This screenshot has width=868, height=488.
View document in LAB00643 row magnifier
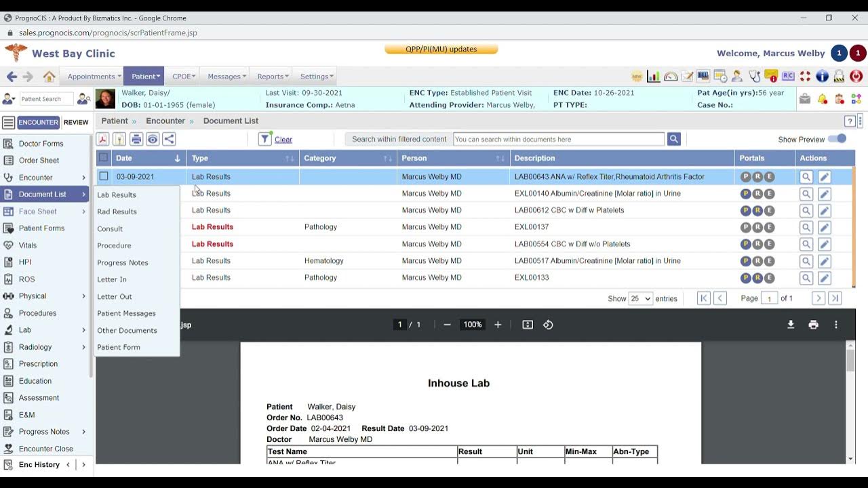coord(806,177)
